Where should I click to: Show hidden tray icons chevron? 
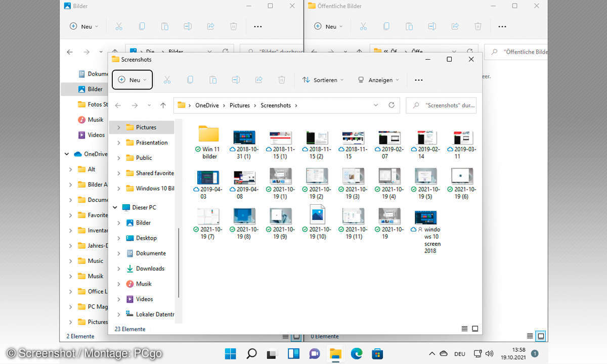click(x=432, y=353)
